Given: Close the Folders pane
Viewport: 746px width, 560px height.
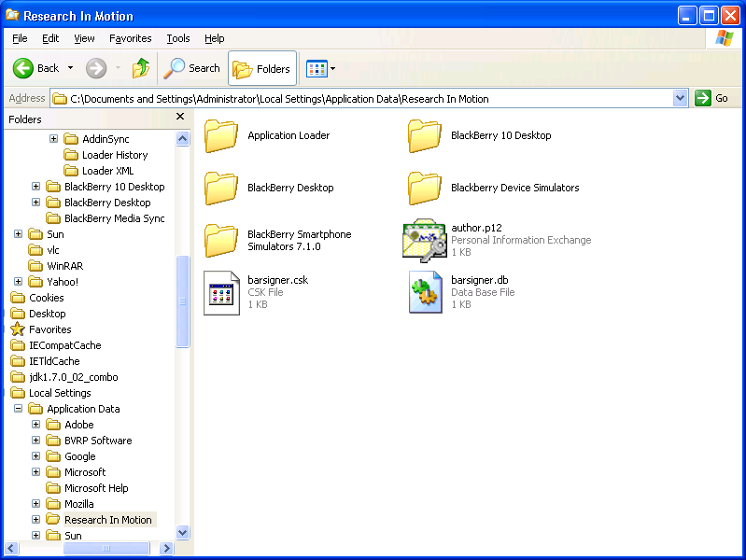Looking at the screenshot, I should click(180, 117).
